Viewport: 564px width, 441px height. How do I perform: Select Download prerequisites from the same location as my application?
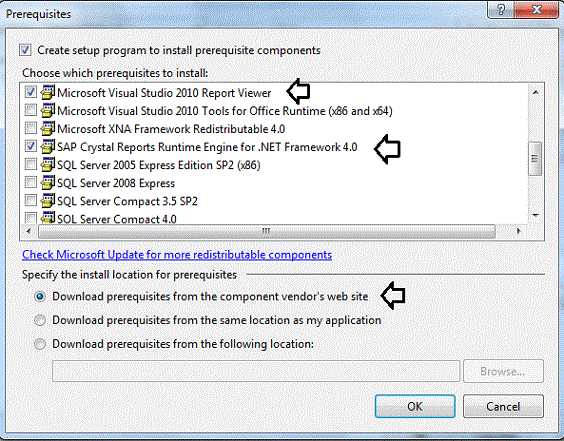coord(40,320)
